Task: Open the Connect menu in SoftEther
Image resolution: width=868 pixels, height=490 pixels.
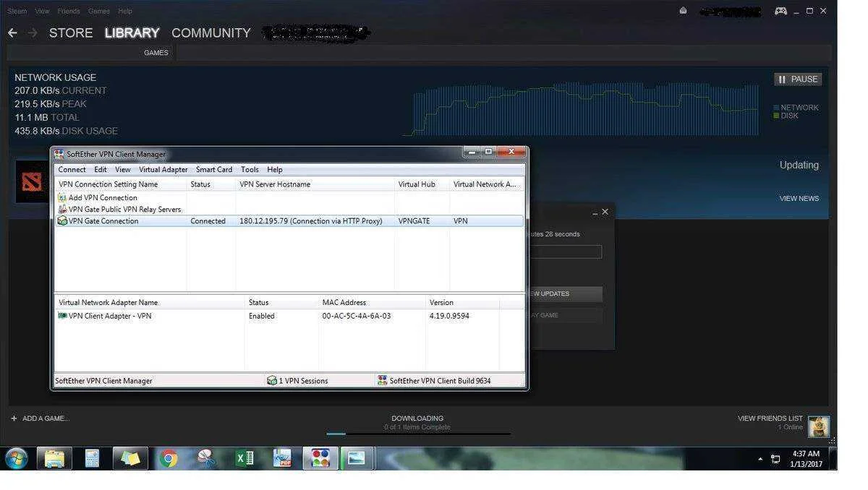Action: pos(72,169)
